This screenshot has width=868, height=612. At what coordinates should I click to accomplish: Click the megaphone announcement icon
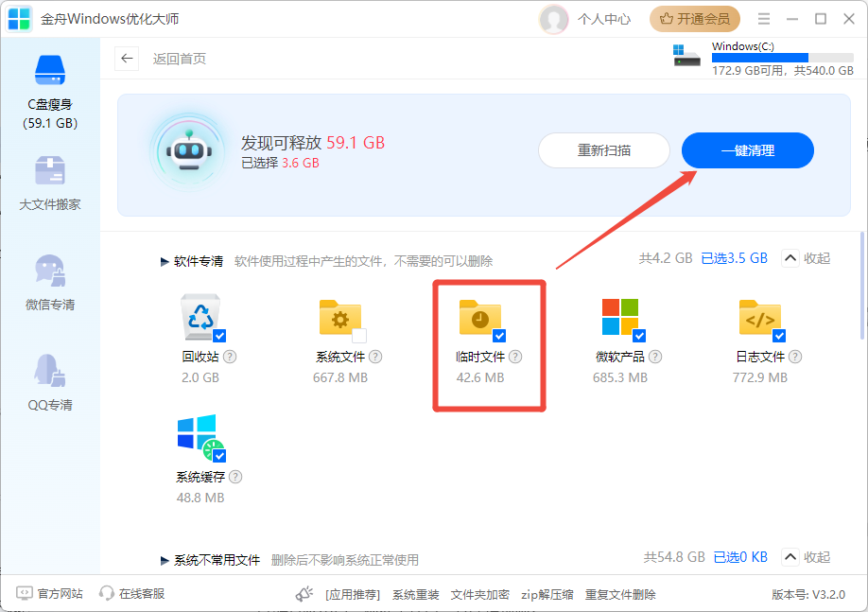pos(304,594)
